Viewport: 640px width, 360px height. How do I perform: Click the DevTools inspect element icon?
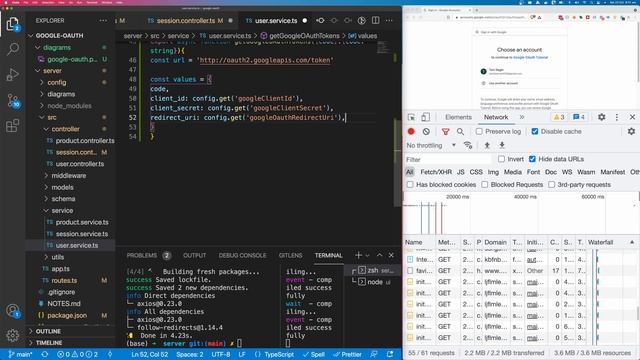click(x=411, y=117)
